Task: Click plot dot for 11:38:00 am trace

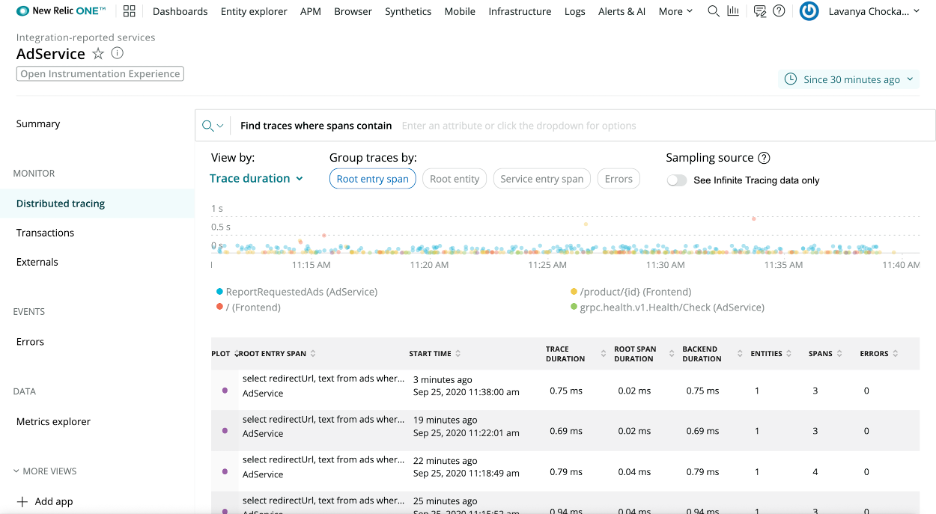Action: (224, 390)
